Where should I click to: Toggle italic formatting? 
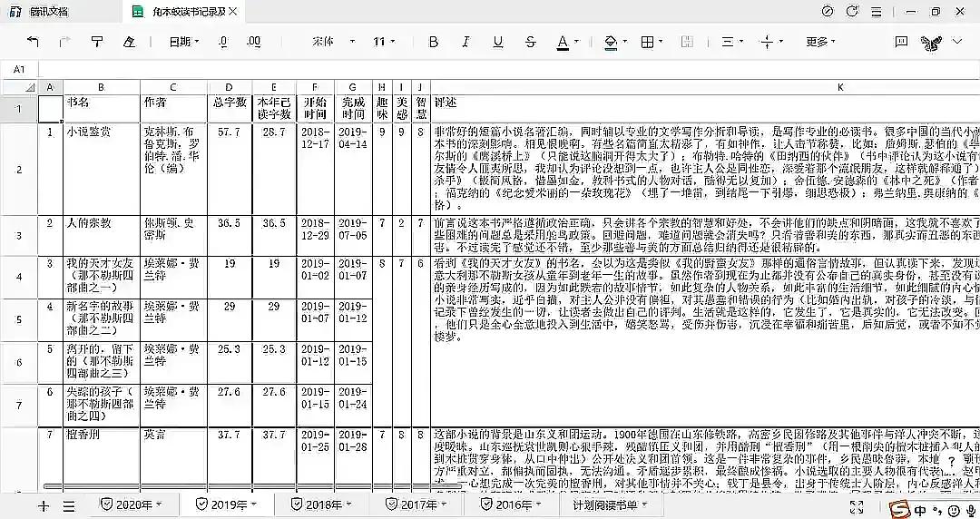465,42
